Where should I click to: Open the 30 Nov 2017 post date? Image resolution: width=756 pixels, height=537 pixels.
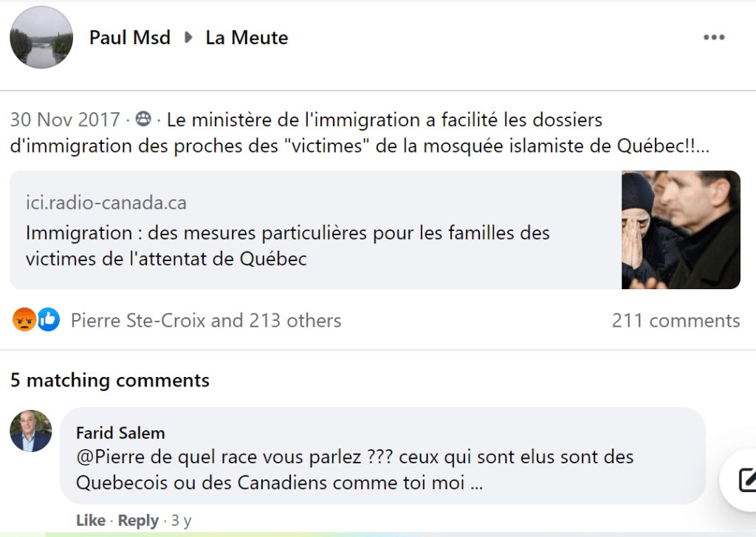[65, 119]
